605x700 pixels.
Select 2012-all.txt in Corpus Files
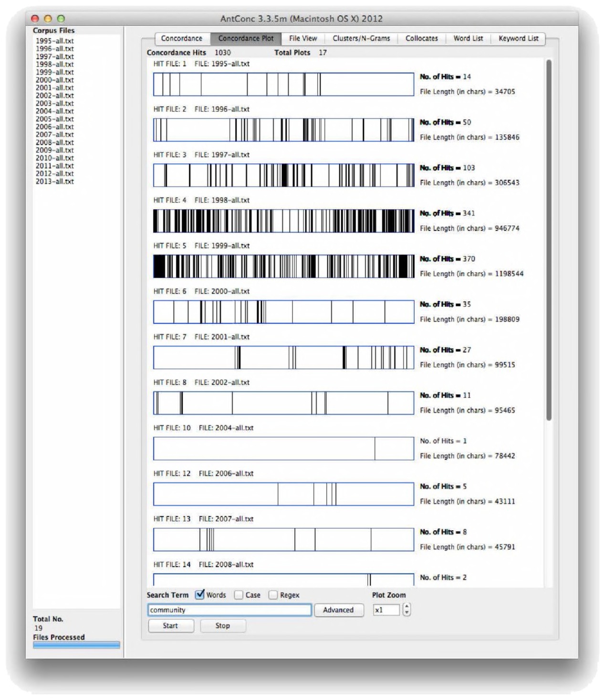pyautogui.click(x=55, y=174)
